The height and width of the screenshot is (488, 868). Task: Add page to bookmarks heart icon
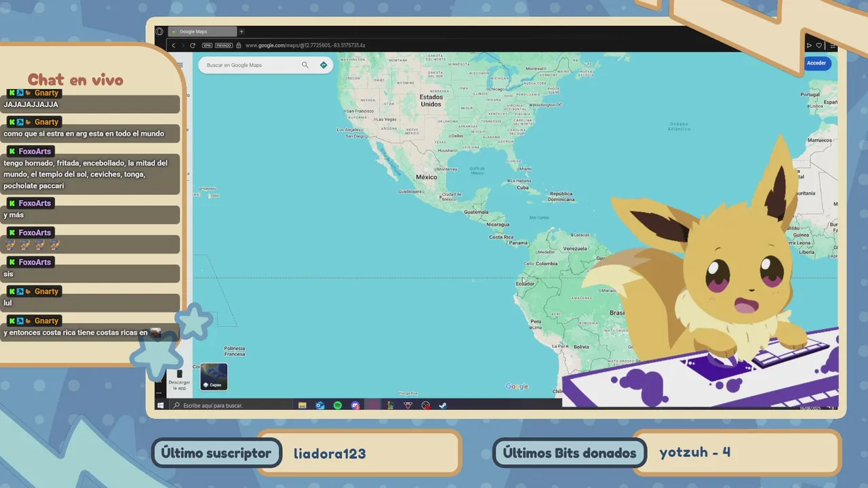pos(819,45)
